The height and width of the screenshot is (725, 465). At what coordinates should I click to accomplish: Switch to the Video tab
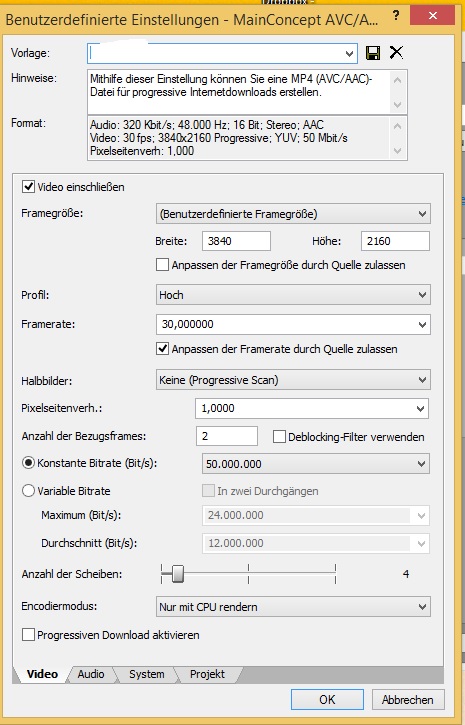point(42,674)
